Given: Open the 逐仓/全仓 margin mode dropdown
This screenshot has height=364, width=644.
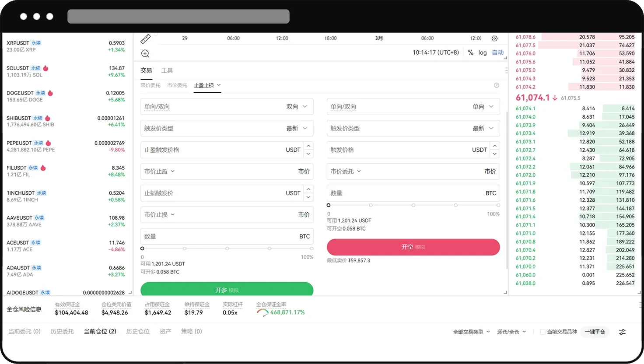Looking at the screenshot, I should [511, 332].
